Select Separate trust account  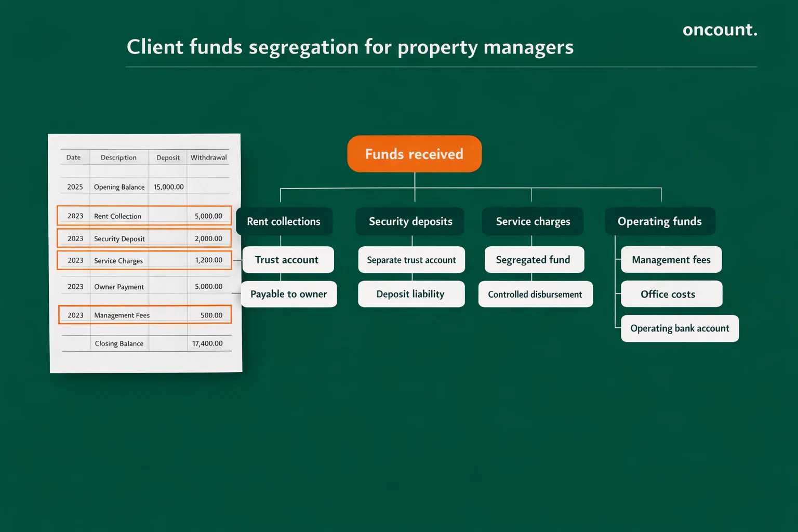pyautogui.click(x=411, y=260)
